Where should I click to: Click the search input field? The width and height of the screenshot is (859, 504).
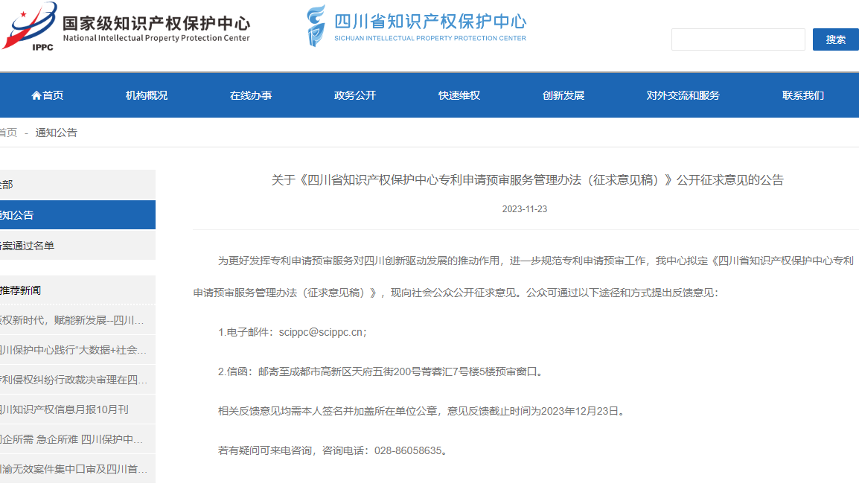tap(738, 39)
